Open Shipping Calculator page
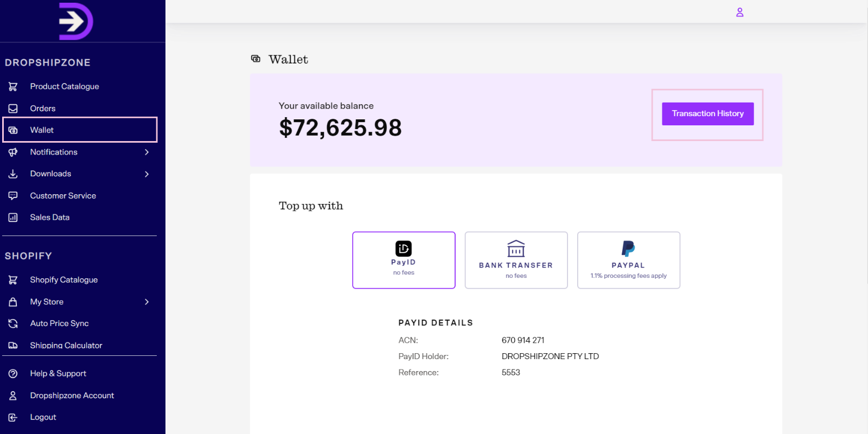The width and height of the screenshot is (868, 434). point(66,345)
